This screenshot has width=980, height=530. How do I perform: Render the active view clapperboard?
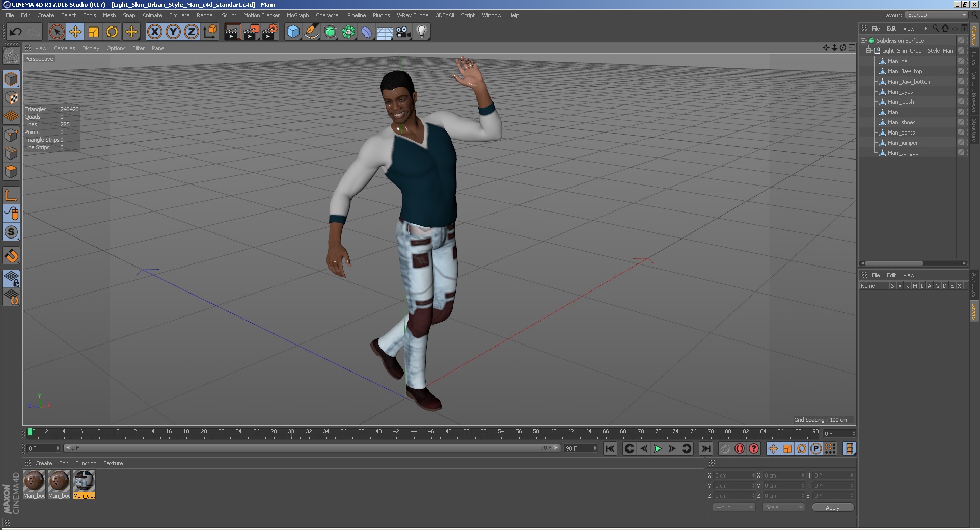tap(232, 32)
